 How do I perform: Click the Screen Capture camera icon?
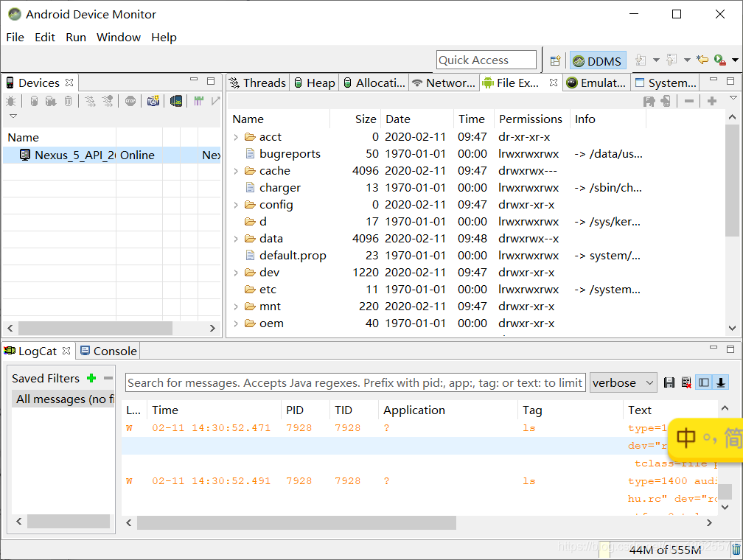[153, 101]
